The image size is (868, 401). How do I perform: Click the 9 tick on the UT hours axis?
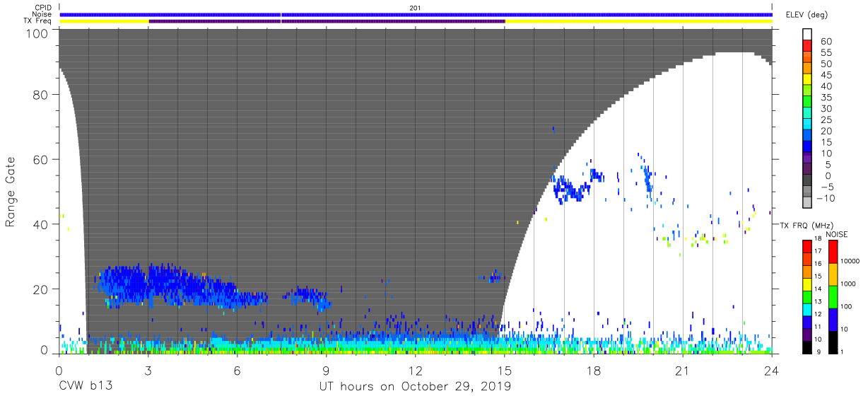point(327,370)
